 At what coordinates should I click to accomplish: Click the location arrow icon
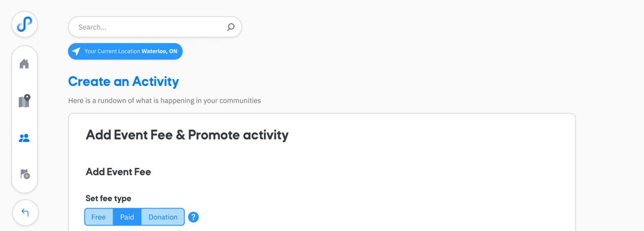click(76, 51)
